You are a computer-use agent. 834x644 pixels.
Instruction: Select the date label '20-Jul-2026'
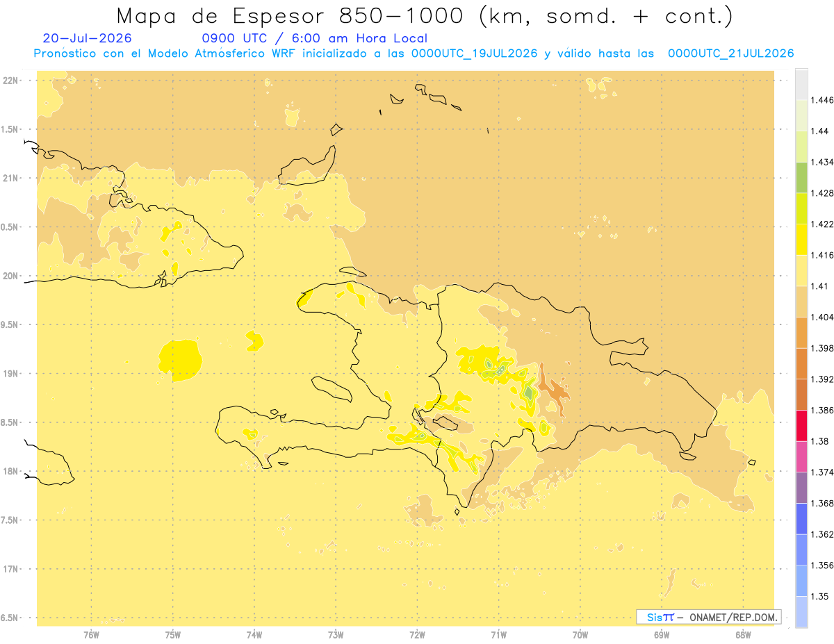tap(87, 38)
